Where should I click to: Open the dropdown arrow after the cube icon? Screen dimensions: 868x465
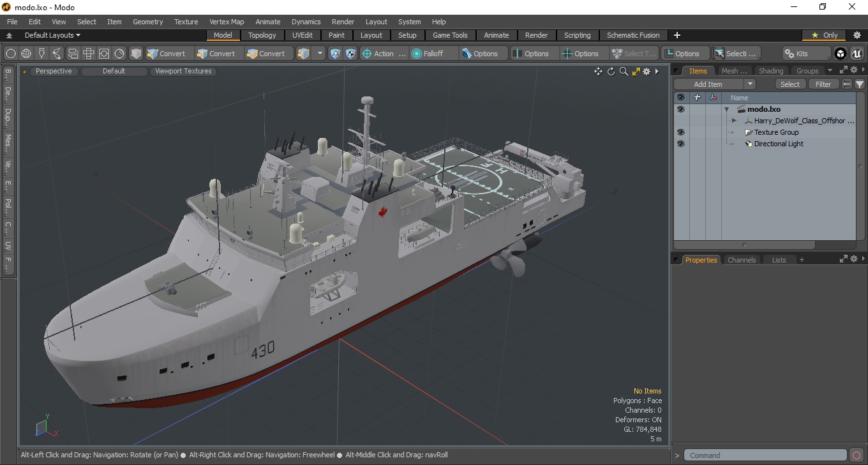pos(320,54)
